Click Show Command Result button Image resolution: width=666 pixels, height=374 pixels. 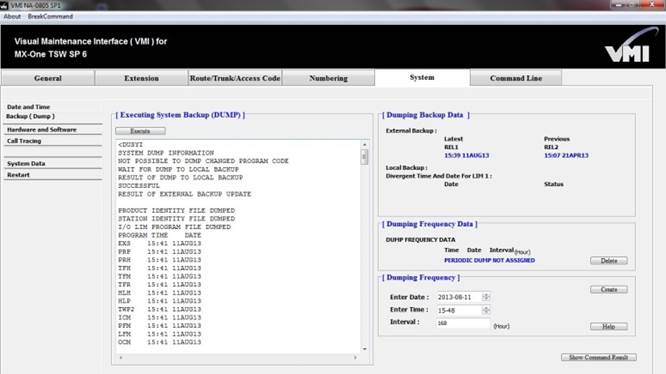(598, 357)
